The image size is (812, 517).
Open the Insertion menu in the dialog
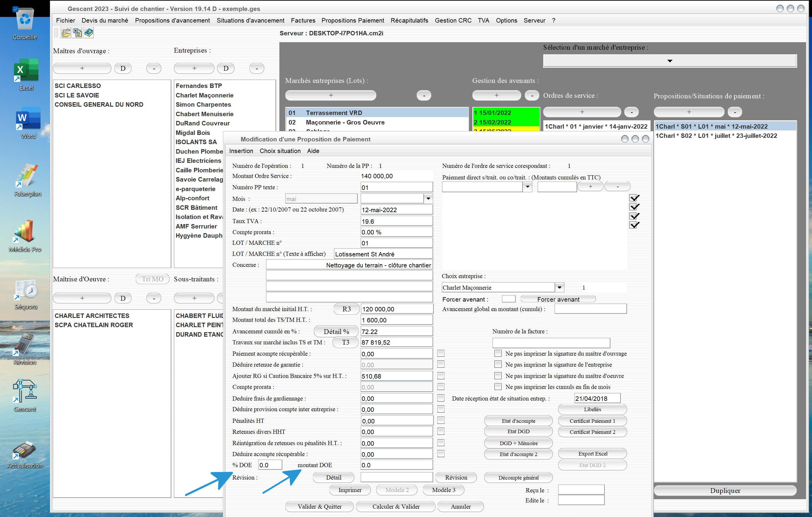pyautogui.click(x=241, y=151)
